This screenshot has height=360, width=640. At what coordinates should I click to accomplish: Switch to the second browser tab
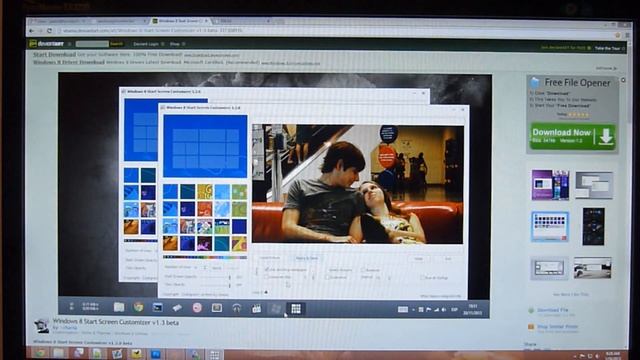tap(118, 21)
